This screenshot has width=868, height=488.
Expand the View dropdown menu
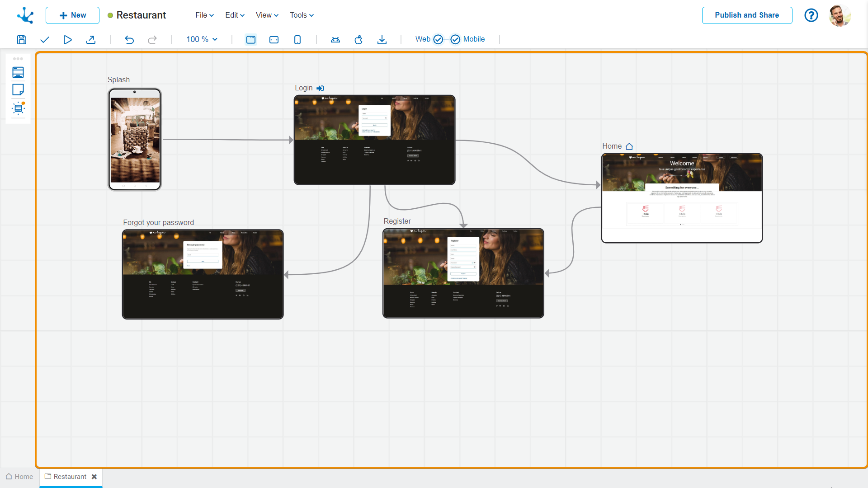(266, 15)
